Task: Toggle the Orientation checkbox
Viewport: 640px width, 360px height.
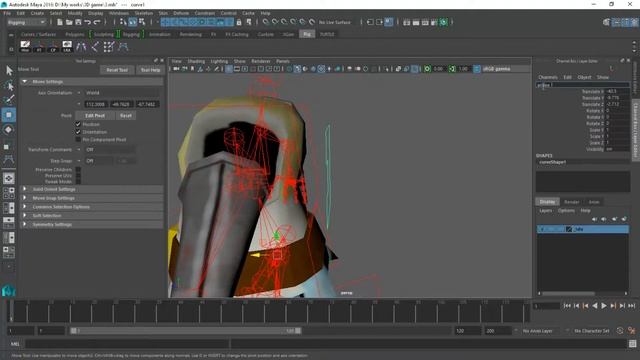Action: [78, 132]
